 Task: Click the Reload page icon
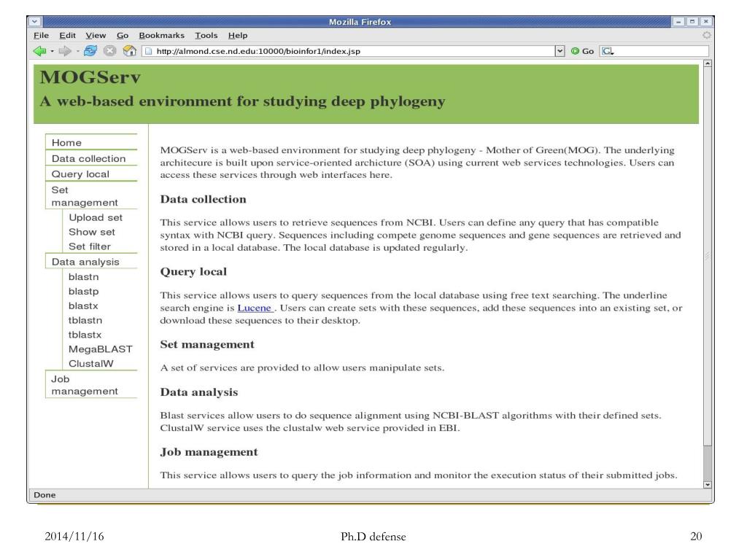(x=90, y=51)
